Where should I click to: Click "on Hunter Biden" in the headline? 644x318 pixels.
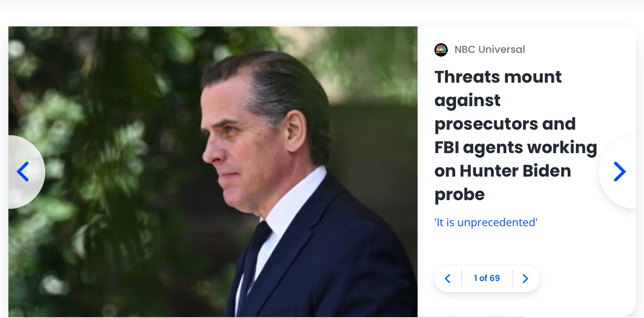coord(502,171)
